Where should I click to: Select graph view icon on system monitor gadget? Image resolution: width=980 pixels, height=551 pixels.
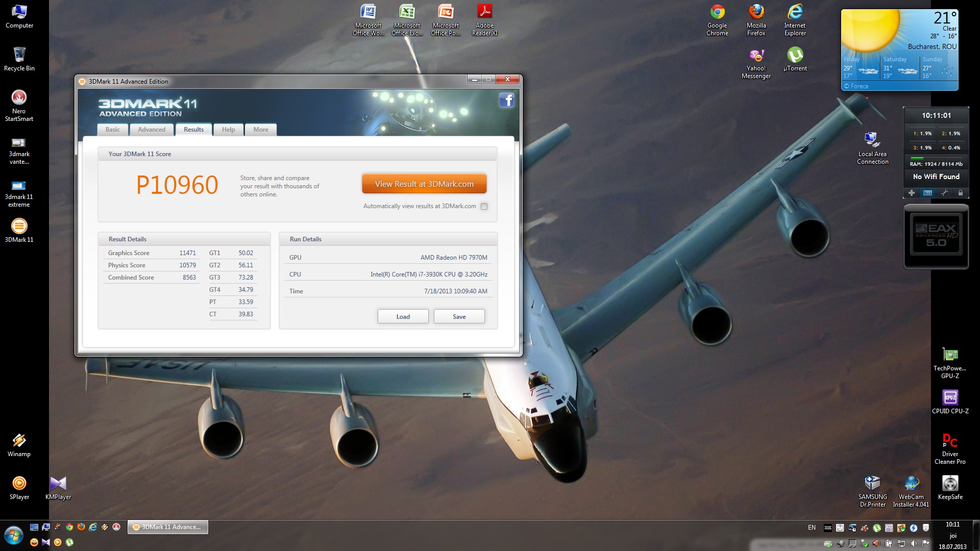pyautogui.click(x=927, y=193)
